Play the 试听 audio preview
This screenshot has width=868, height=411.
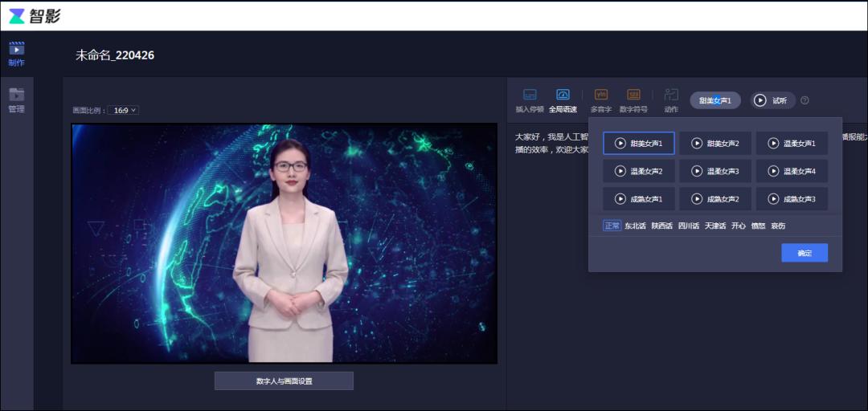pyautogui.click(x=773, y=100)
